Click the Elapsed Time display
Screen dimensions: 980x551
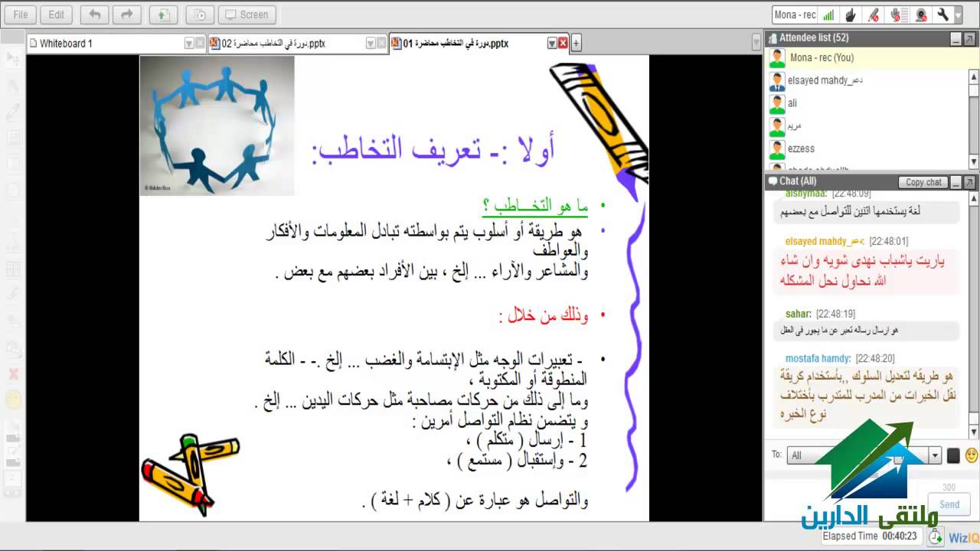(x=870, y=536)
